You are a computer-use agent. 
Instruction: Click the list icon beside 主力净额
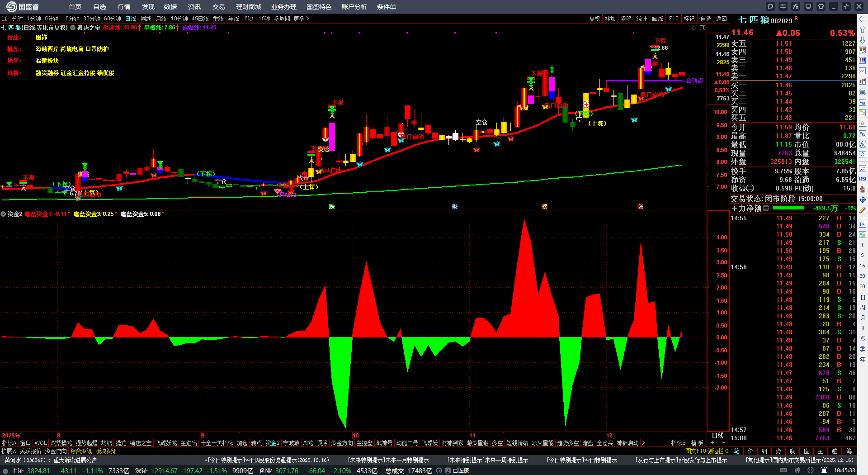(x=766, y=208)
